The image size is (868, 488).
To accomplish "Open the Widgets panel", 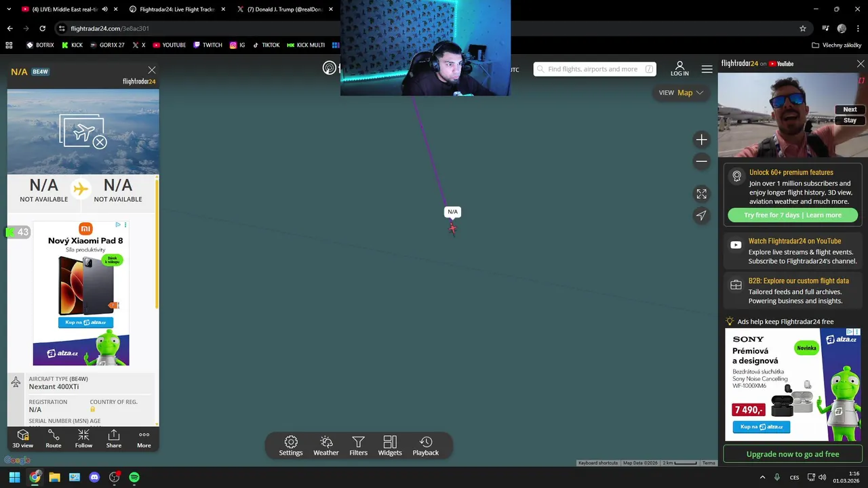I will (390, 446).
